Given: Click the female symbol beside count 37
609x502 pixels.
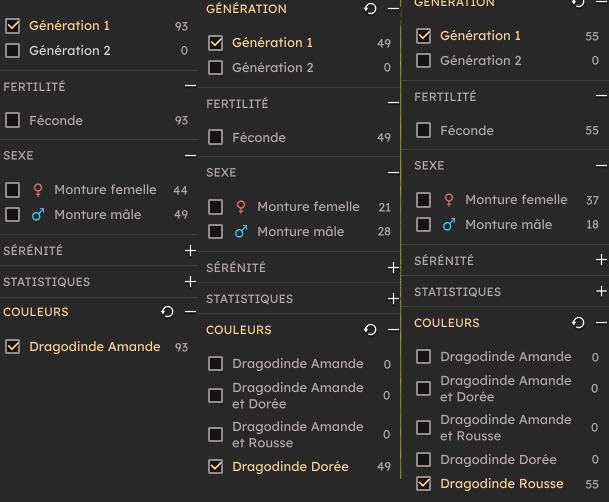Looking at the screenshot, I should coord(449,200).
